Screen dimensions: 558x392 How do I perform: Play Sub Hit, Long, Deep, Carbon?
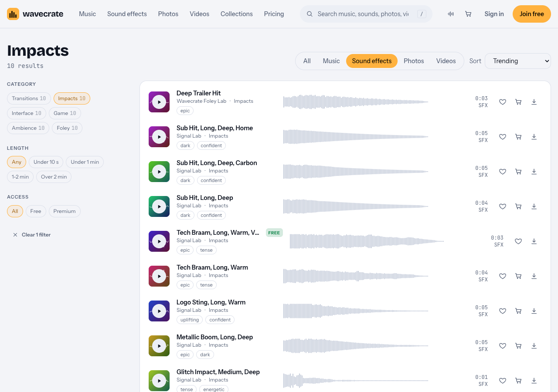(x=159, y=172)
